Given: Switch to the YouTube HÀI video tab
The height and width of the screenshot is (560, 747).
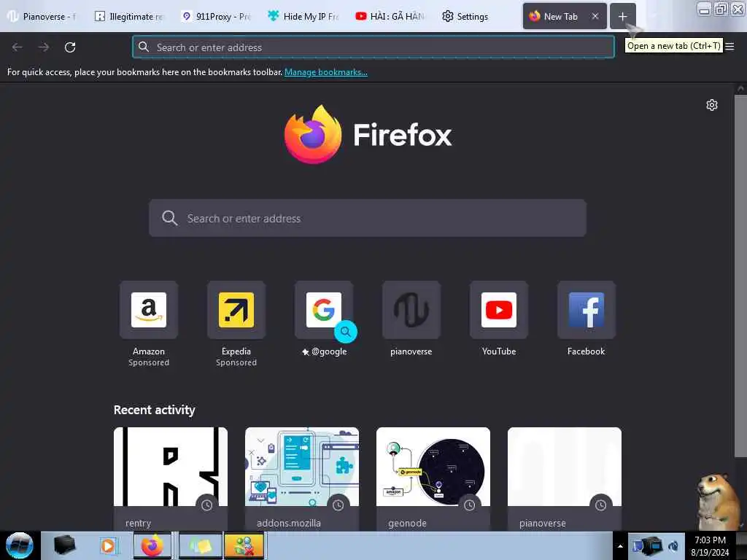Looking at the screenshot, I should (x=391, y=17).
